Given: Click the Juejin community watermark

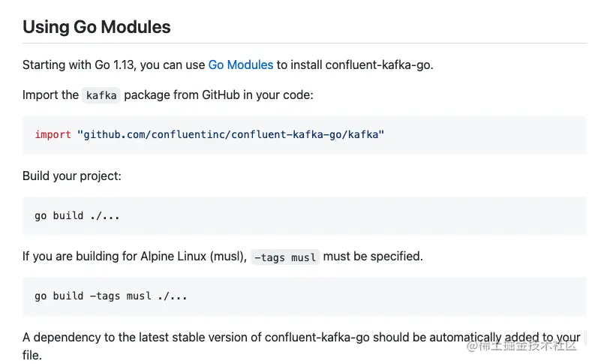Looking at the screenshot, I should click(x=521, y=345).
